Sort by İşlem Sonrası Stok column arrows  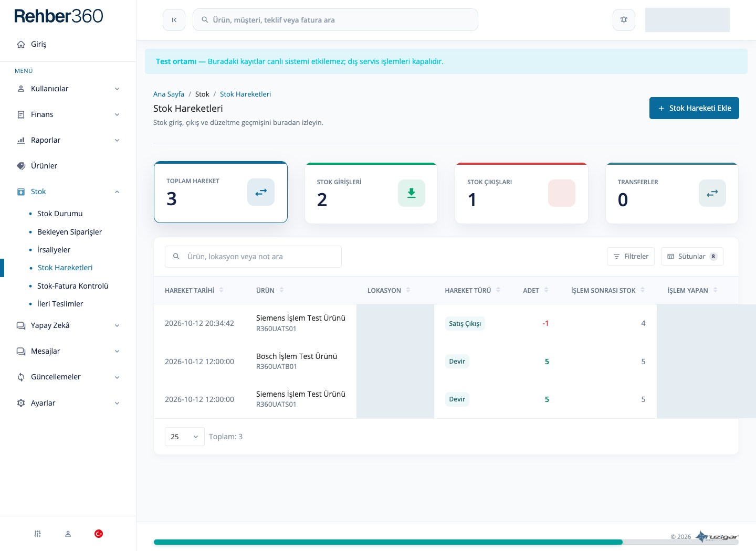(x=643, y=290)
